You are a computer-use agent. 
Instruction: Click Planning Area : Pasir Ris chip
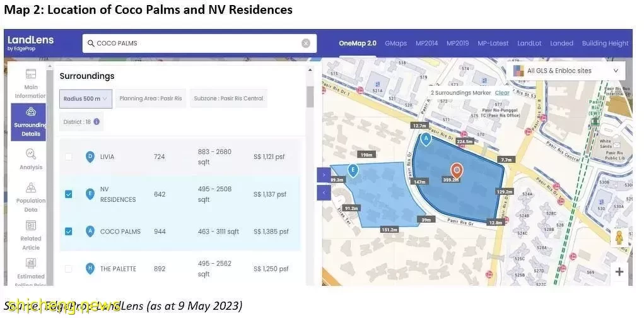coord(150,98)
